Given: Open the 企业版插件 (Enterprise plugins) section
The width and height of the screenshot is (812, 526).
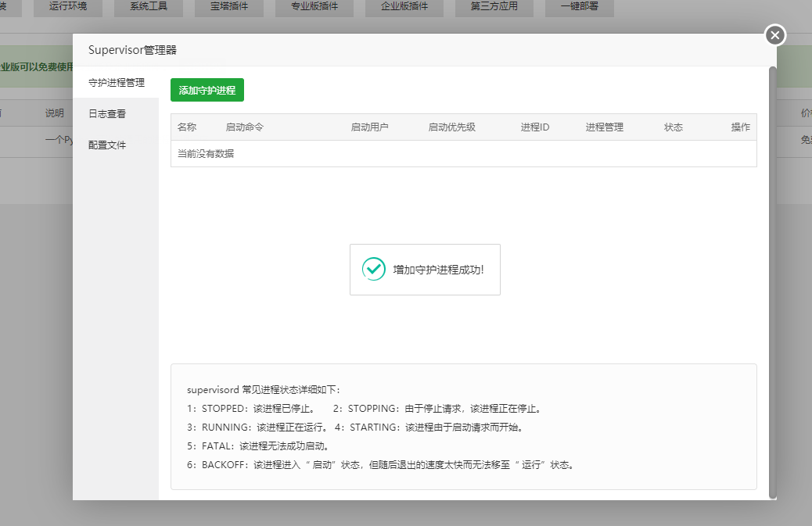Looking at the screenshot, I should coord(404,6).
